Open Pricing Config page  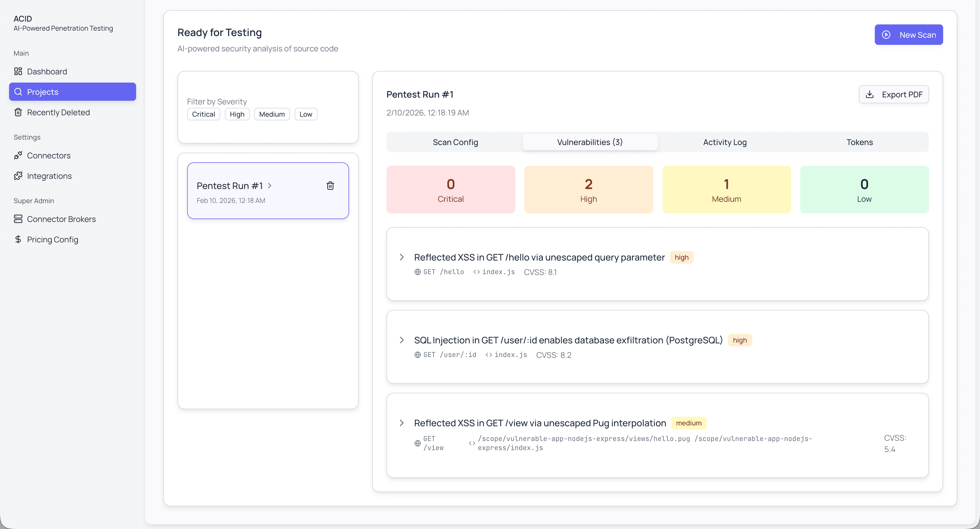coord(72,239)
